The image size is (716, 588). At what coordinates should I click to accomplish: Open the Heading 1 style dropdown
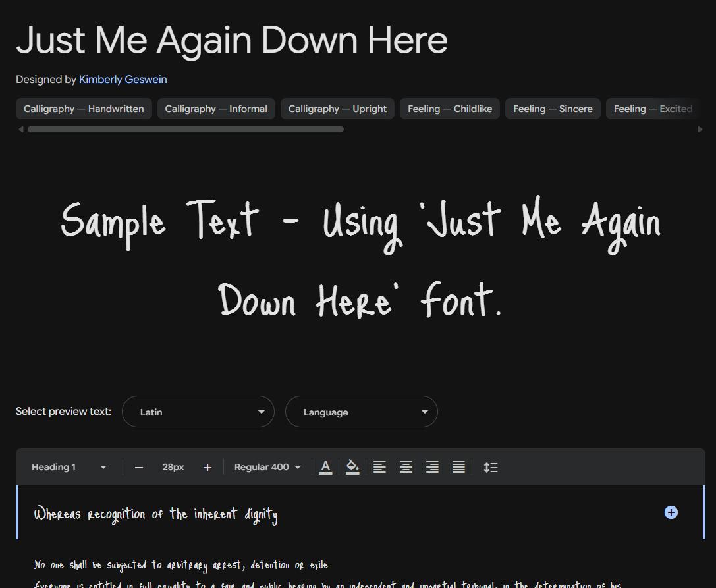click(x=69, y=467)
